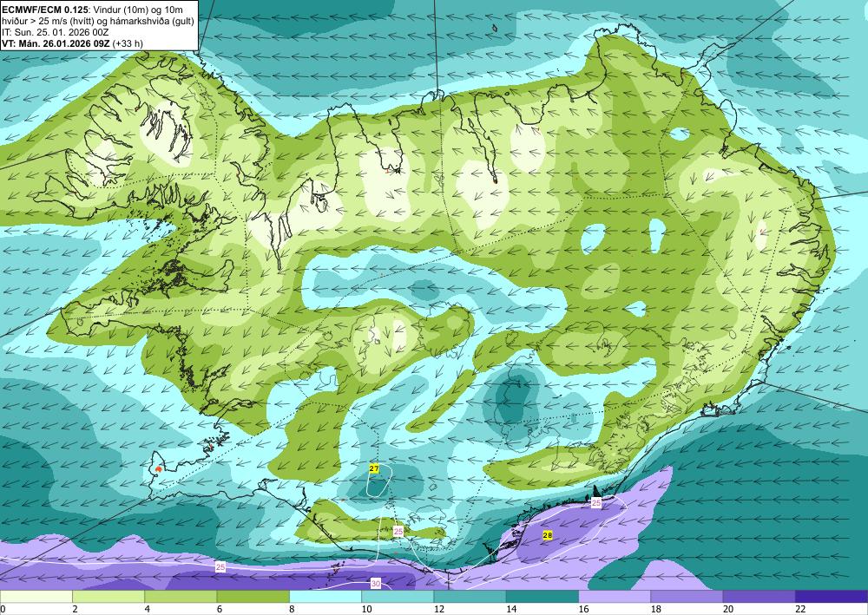Screen dimensions: 868x615
Task: Click the legend scale value '22'
Action: point(801,609)
